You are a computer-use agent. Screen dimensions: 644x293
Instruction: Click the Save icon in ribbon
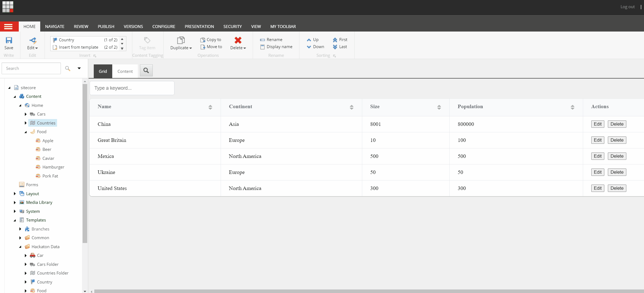(9, 40)
